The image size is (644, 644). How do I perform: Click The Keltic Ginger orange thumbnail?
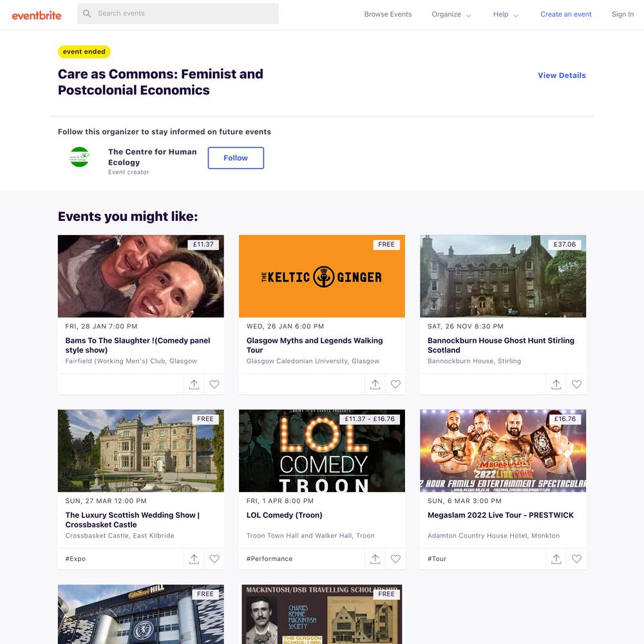click(x=322, y=276)
